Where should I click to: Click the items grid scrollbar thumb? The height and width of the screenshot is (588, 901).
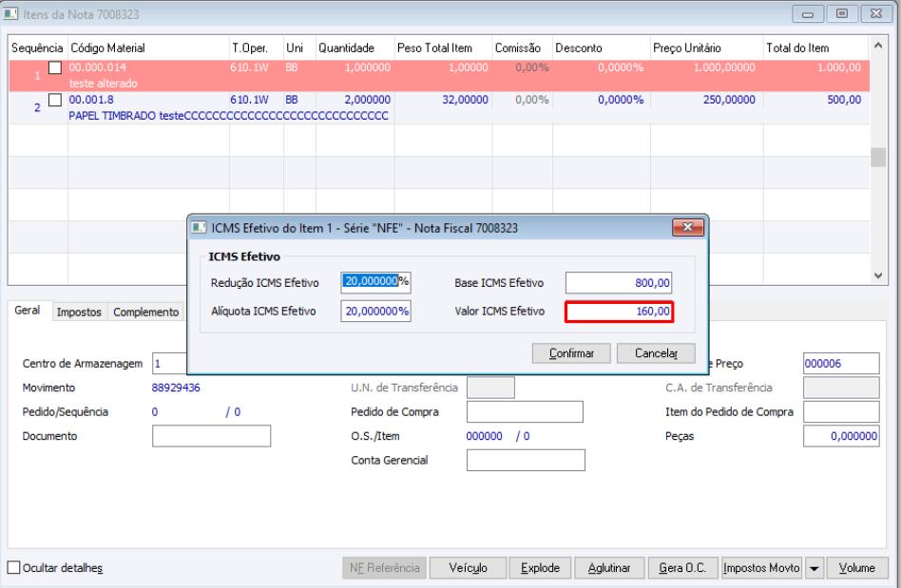coord(877,158)
